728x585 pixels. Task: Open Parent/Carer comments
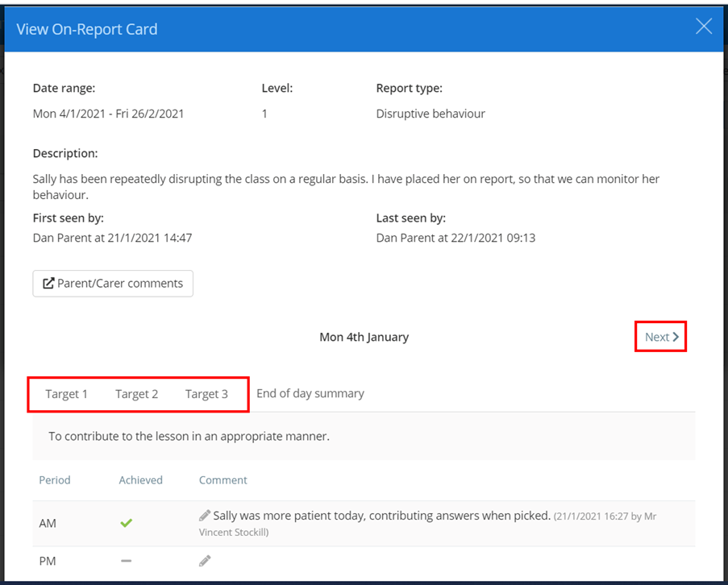point(113,284)
